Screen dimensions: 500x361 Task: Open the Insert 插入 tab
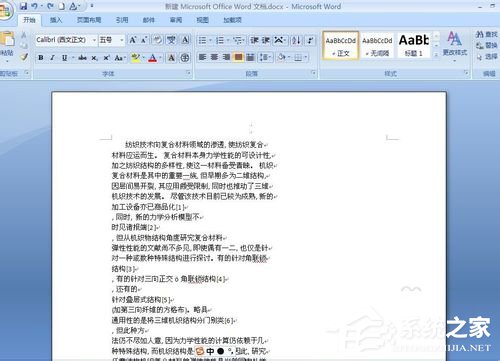click(56, 20)
